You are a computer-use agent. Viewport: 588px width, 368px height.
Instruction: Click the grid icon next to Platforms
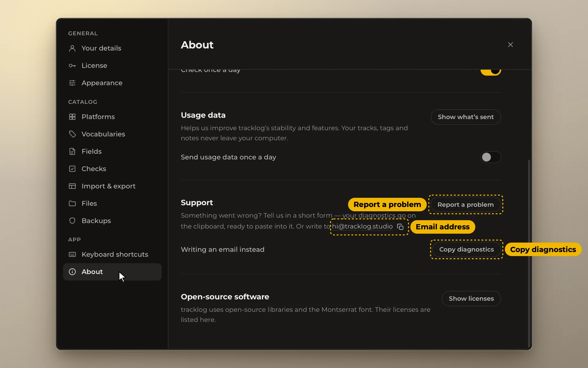coord(72,117)
